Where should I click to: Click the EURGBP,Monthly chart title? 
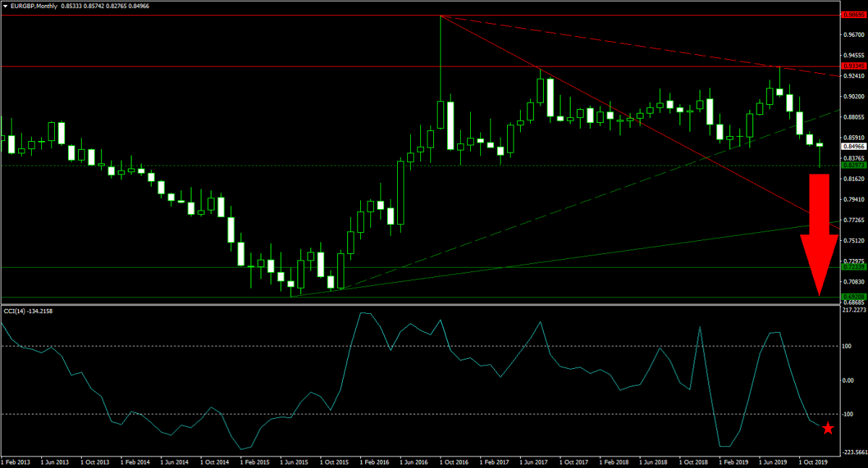33,6
